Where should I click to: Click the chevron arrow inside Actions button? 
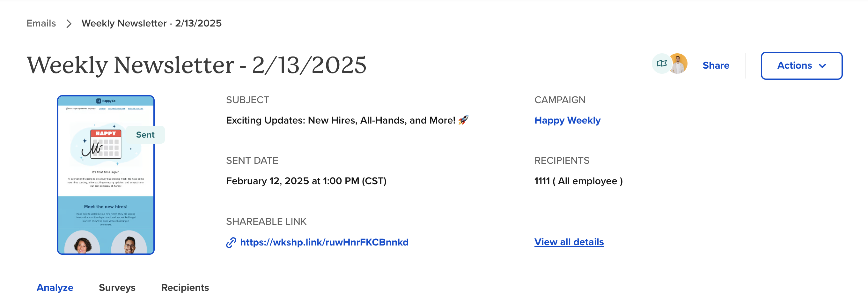coord(822,66)
